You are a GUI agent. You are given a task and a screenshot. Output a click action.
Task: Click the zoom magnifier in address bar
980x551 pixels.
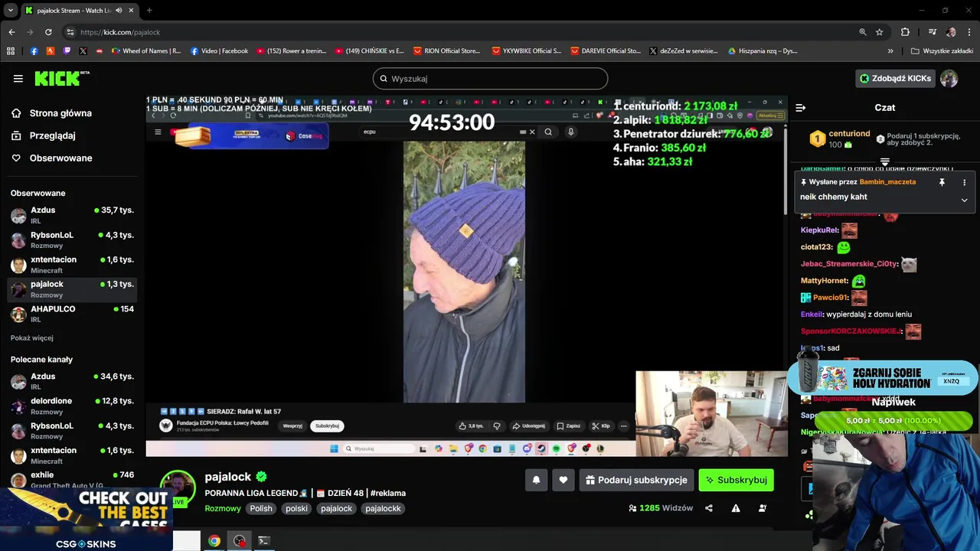(x=863, y=32)
